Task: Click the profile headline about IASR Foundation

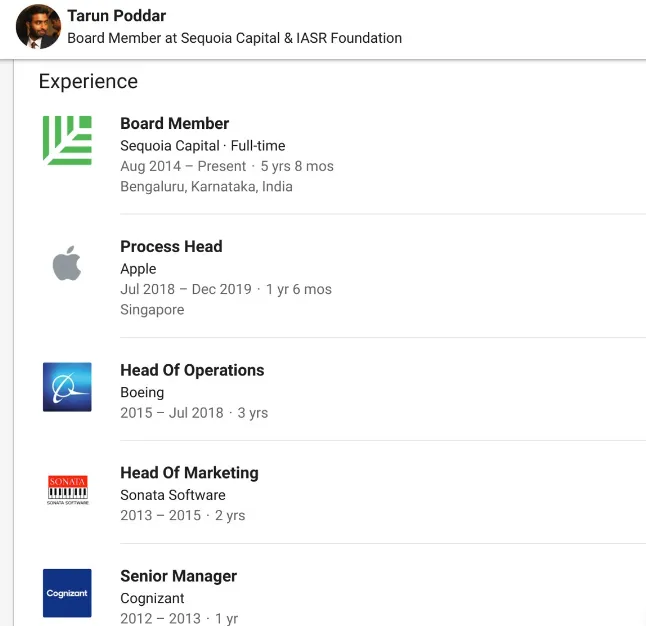Action: click(234, 38)
